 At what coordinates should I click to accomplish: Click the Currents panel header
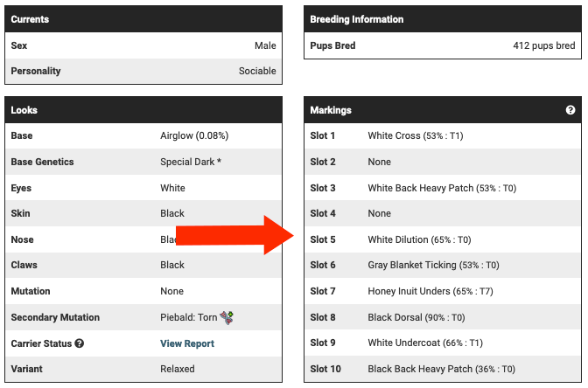tap(143, 19)
